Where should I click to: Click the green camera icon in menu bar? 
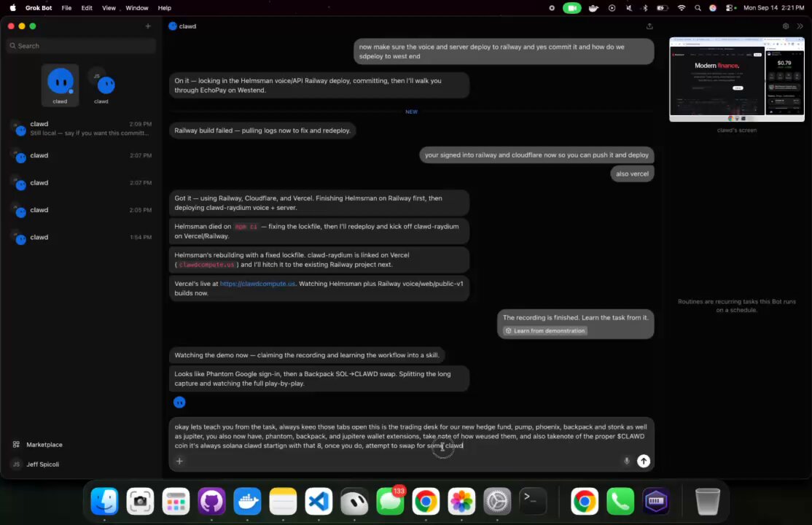(571, 8)
